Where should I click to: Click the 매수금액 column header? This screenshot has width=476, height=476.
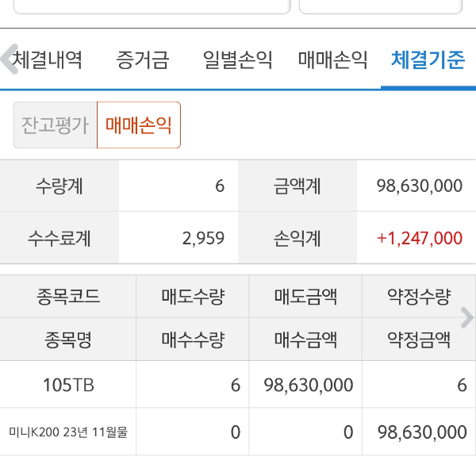coord(305,340)
